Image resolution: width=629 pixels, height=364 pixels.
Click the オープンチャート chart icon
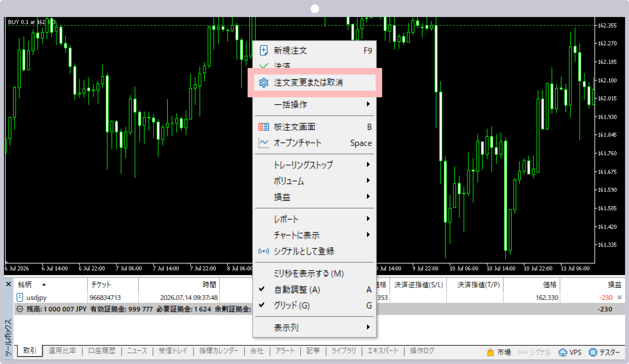(263, 143)
